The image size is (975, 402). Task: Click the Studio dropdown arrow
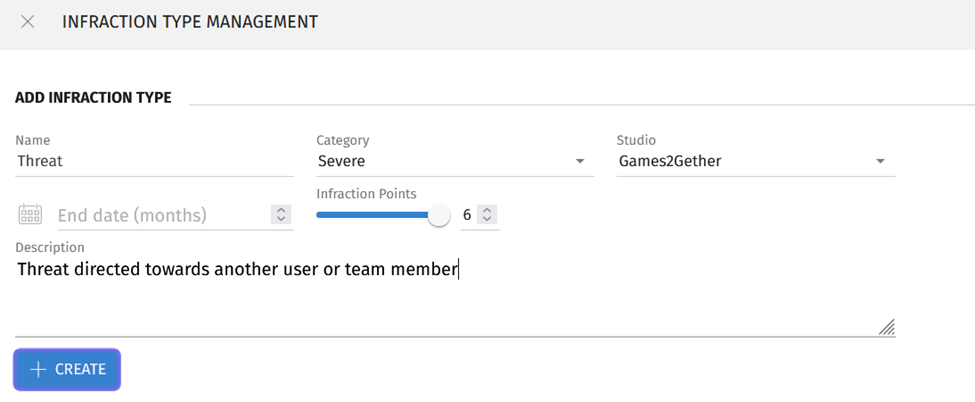click(x=880, y=162)
